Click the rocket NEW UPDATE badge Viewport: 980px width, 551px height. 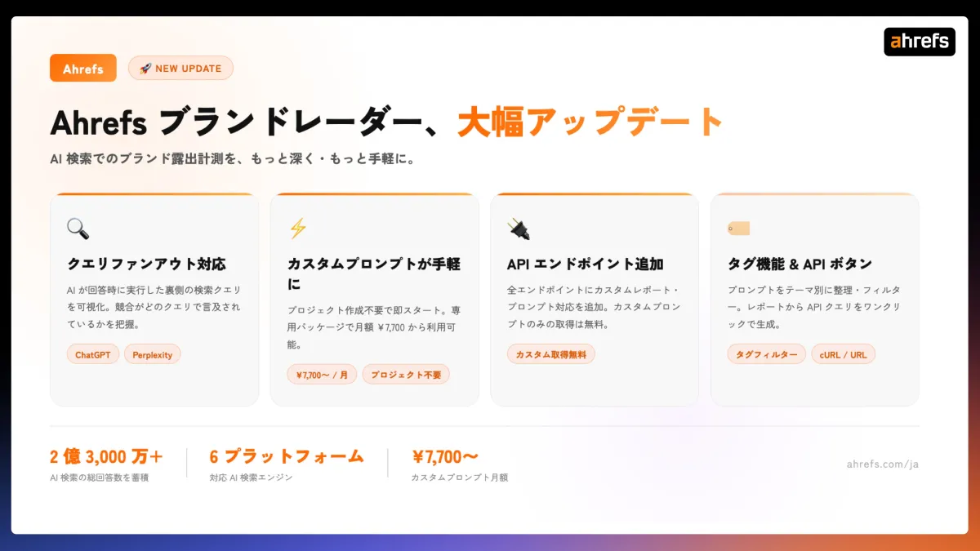(180, 69)
